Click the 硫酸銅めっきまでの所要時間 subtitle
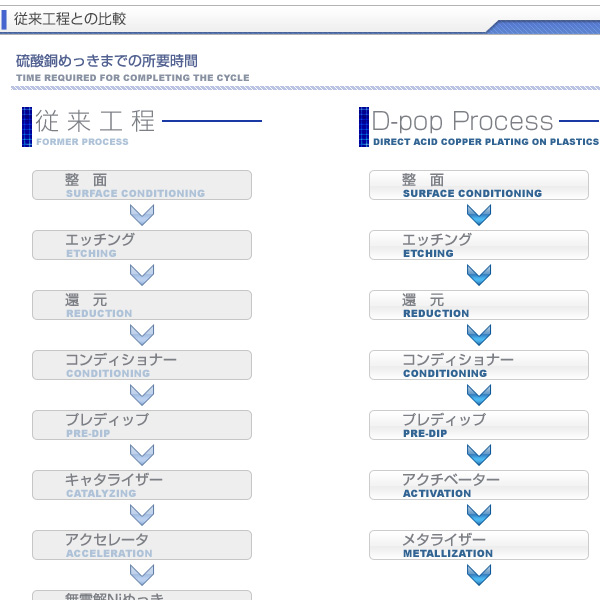The height and width of the screenshot is (600, 600). point(107,61)
